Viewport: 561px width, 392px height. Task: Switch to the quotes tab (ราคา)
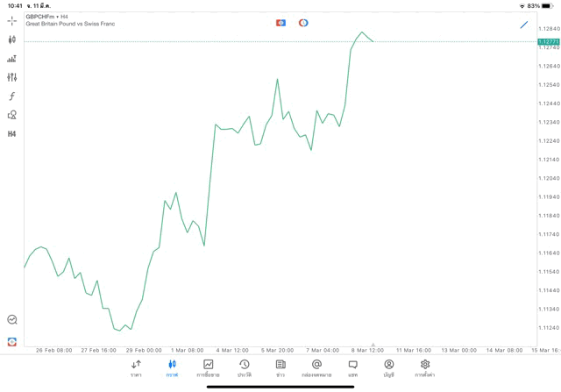click(x=136, y=367)
